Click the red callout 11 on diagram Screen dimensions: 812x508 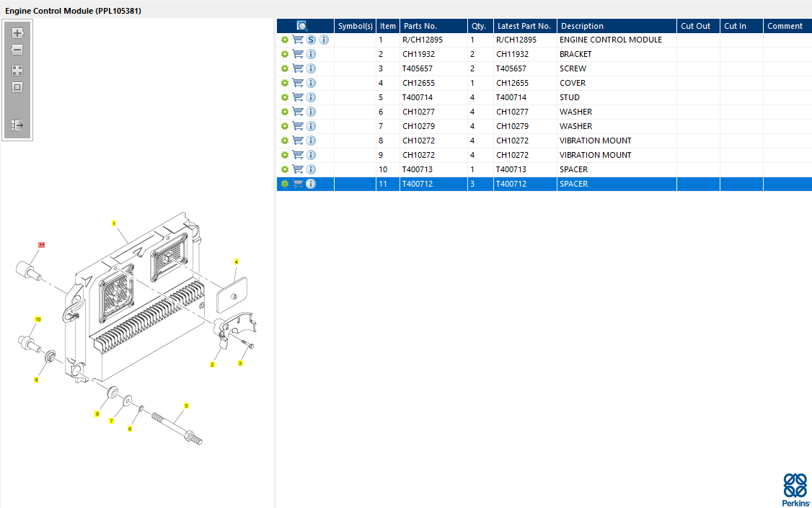tap(42, 246)
